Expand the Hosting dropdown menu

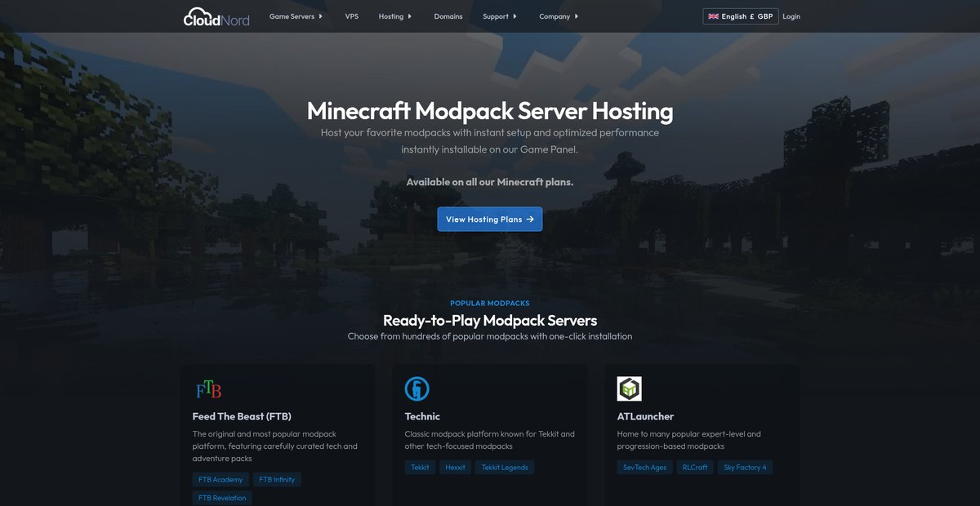click(395, 16)
